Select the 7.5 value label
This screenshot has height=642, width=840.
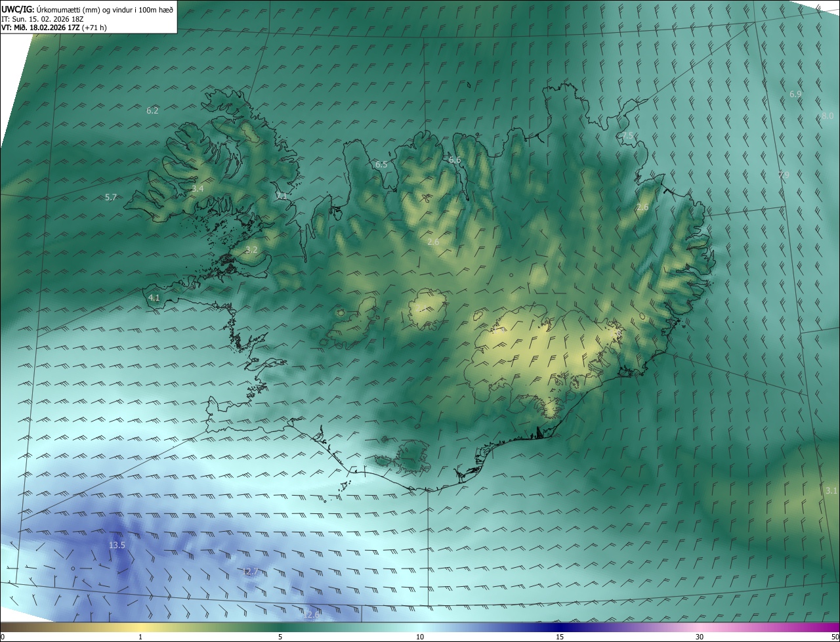(628, 135)
